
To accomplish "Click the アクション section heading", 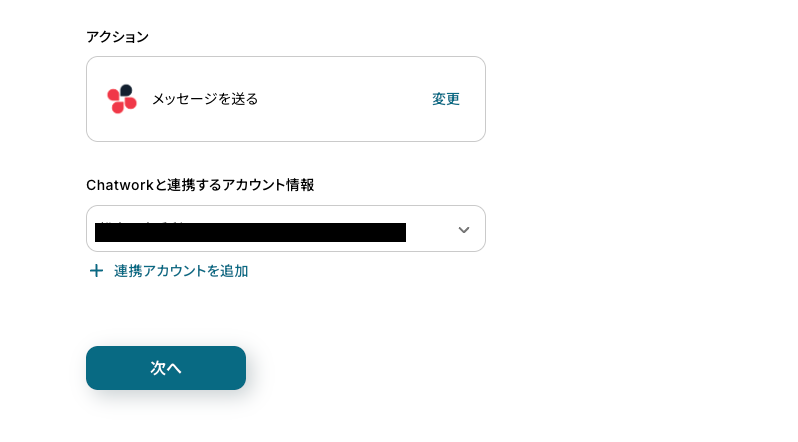I will (x=117, y=37).
